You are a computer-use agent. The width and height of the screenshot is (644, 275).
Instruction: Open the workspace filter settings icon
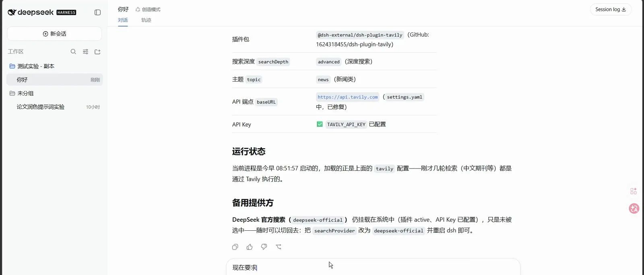85,51
